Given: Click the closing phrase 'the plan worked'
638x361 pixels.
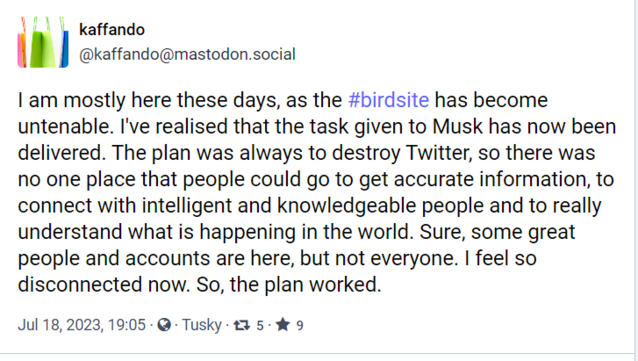Looking at the screenshot, I should 303,284.
